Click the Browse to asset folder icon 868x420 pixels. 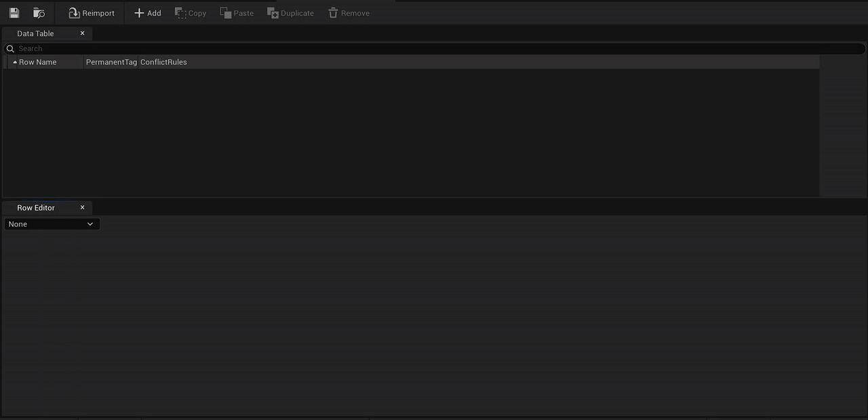pyautogui.click(x=39, y=13)
